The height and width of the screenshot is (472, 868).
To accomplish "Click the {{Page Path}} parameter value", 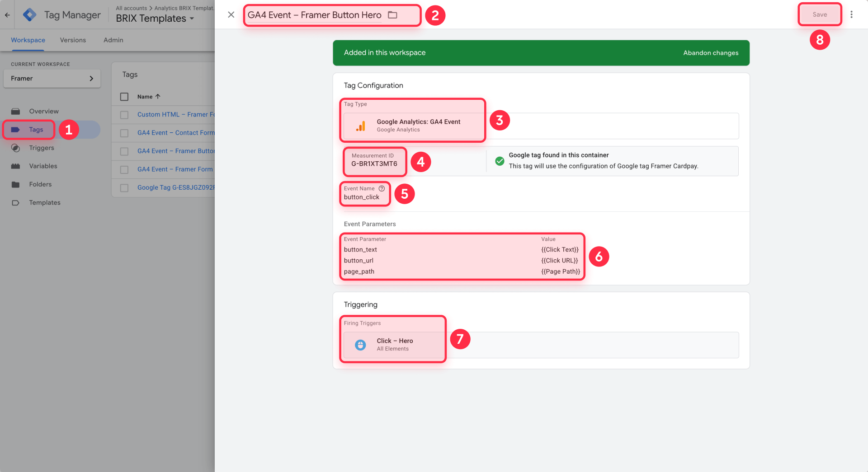I will (x=561, y=271).
